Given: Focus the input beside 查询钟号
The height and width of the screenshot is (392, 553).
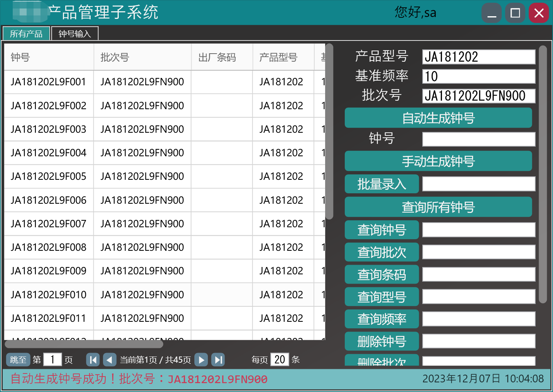Looking at the screenshot, I should [x=479, y=230].
